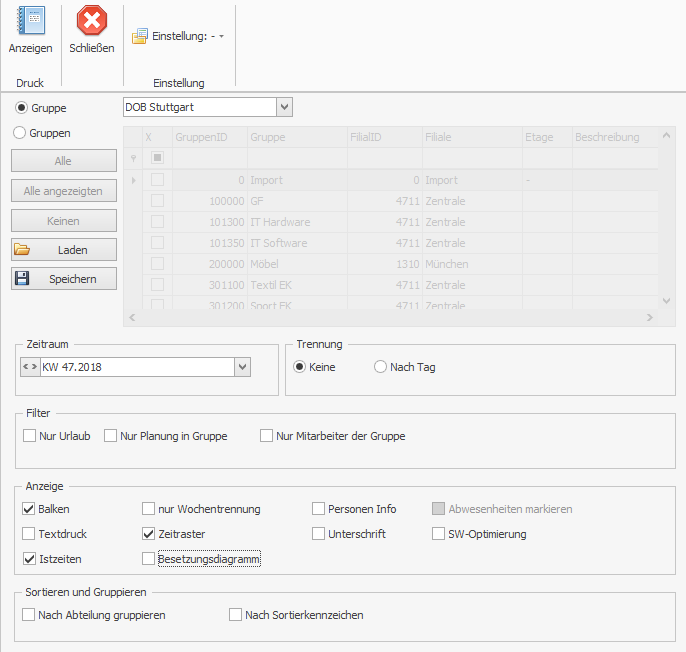This screenshot has height=652, width=686.
Task: Click the Speichern disk button
Action: (64, 279)
